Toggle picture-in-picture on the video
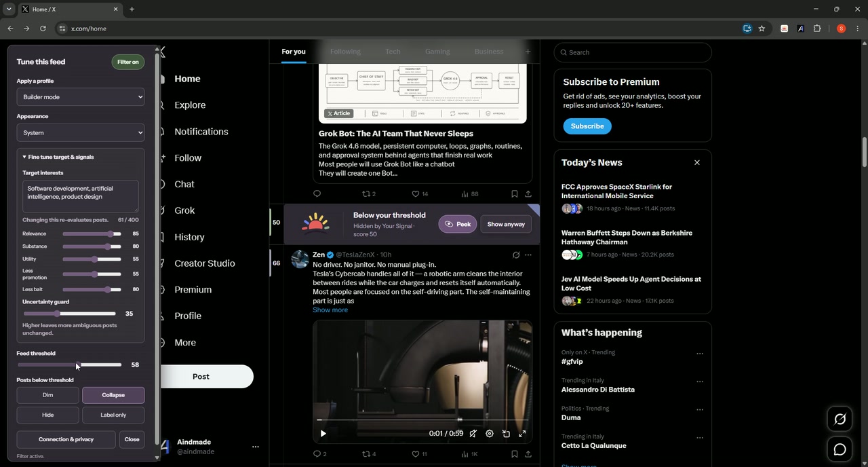 click(x=506, y=434)
